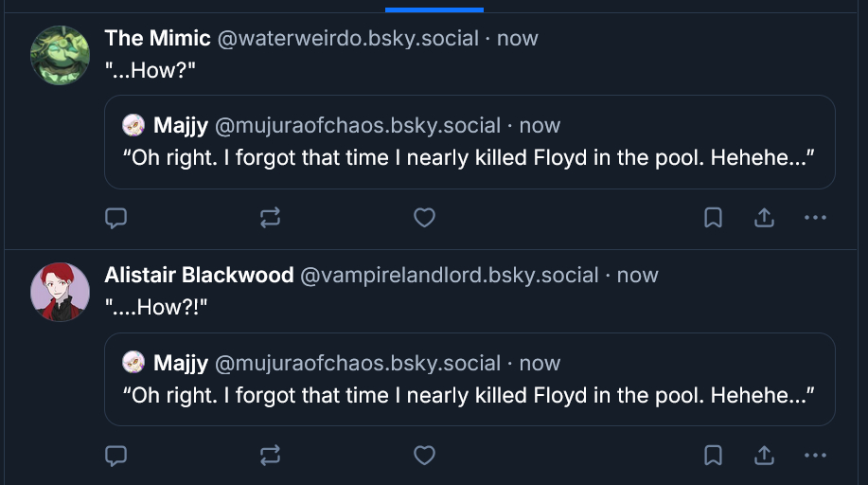Open @waterweirdo.bsky.social handle
The width and height of the screenshot is (868, 485).
(x=348, y=39)
